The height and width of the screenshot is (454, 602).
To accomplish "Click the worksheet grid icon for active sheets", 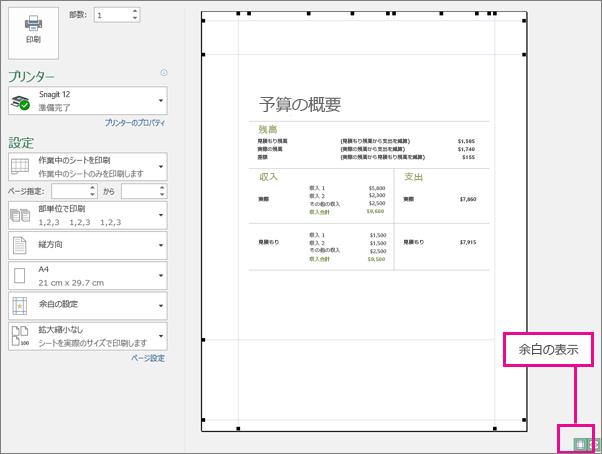I will 20,167.
